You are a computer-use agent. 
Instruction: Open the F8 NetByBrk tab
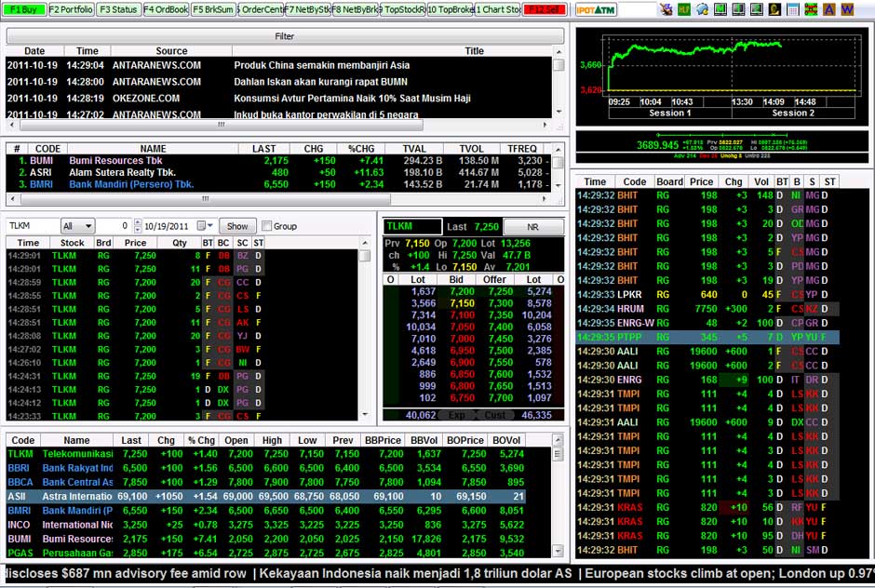pos(355,9)
